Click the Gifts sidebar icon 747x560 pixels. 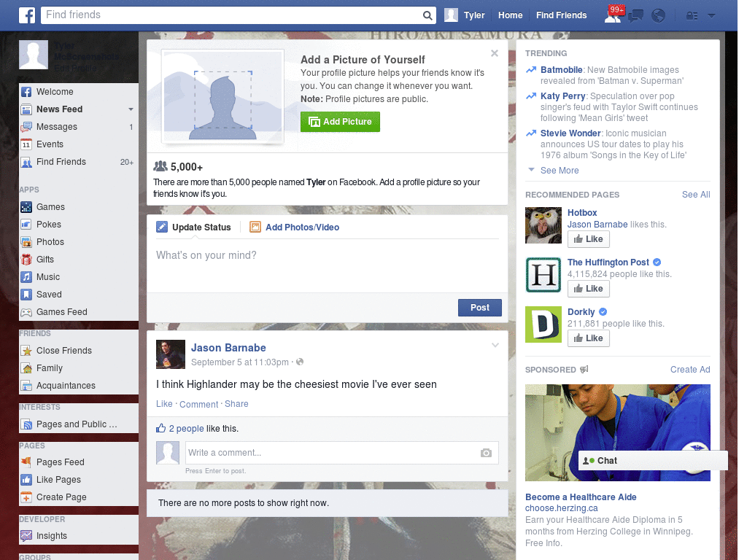click(26, 260)
